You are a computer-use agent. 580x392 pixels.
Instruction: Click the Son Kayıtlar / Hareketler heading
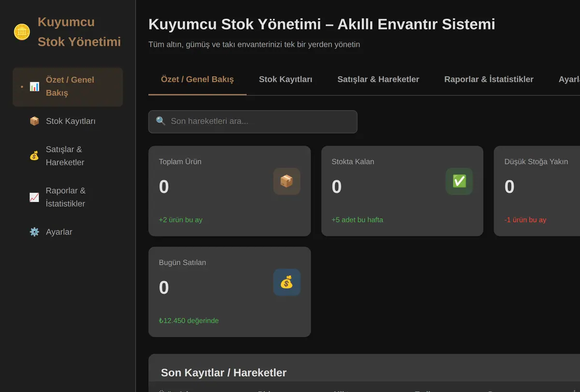click(224, 373)
